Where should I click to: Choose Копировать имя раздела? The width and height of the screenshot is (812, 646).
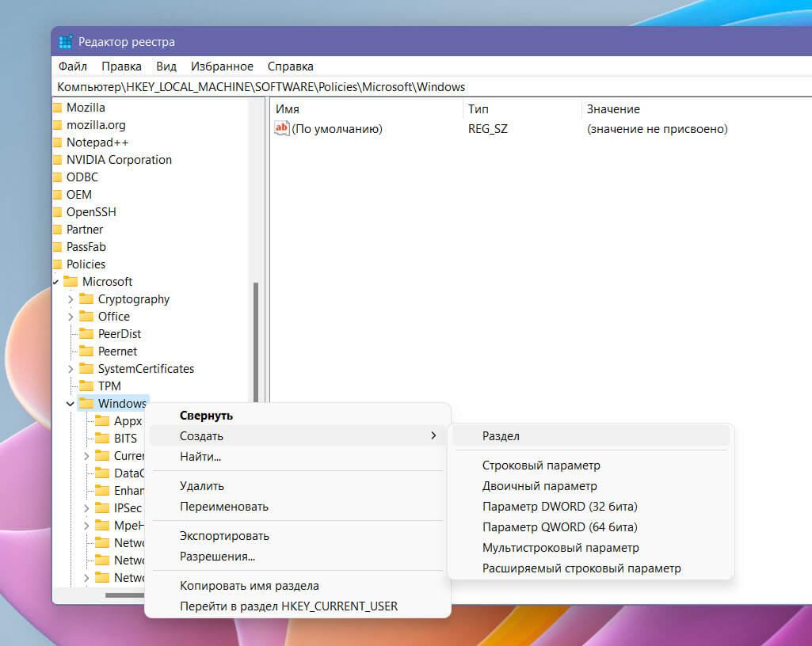(298, 586)
